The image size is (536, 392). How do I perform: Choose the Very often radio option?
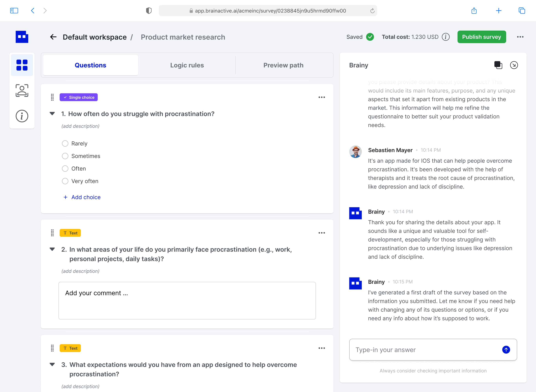(x=65, y=181)
